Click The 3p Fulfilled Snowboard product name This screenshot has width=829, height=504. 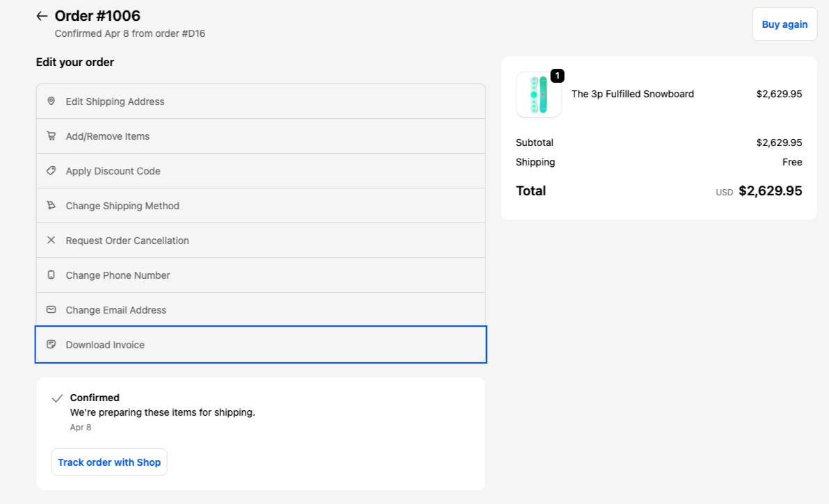tap(632, 94)
